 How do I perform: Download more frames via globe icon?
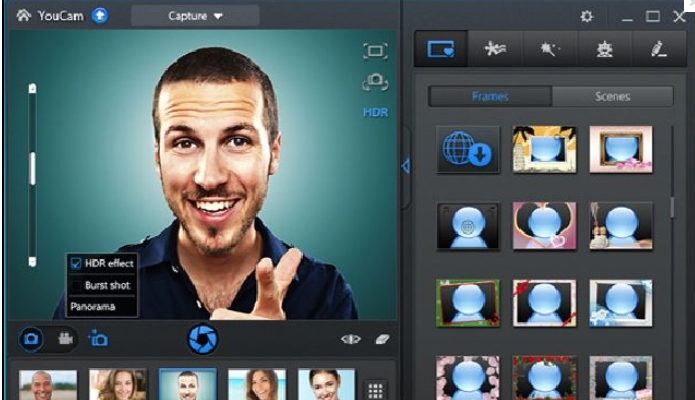point(468,150)
